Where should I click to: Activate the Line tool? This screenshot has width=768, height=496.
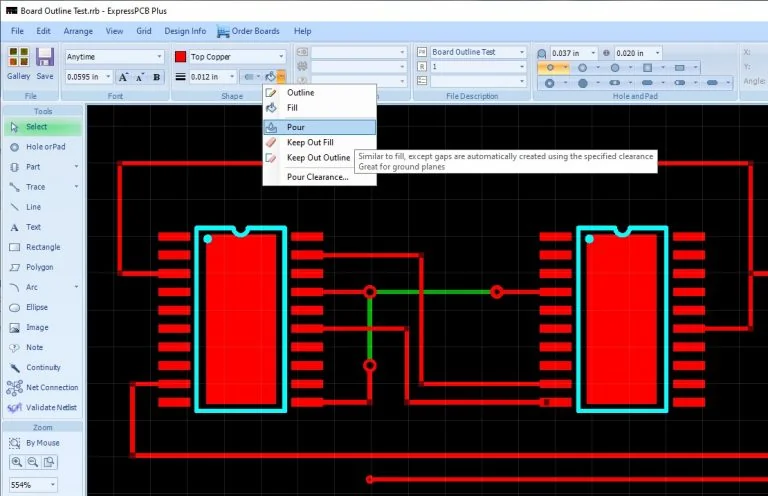pyautogui.click(x=43, y=207)
